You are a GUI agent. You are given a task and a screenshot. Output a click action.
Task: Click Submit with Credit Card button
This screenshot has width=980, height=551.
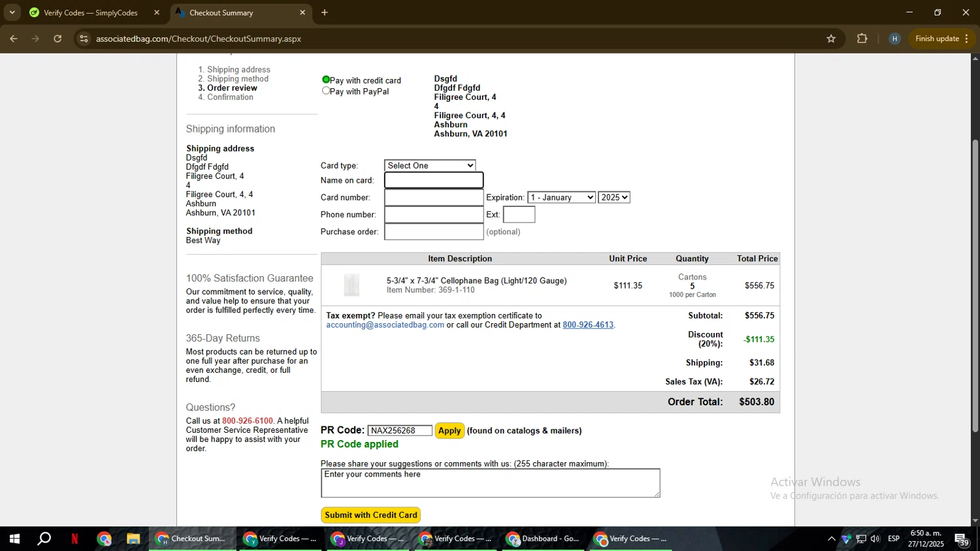(370, 515)
